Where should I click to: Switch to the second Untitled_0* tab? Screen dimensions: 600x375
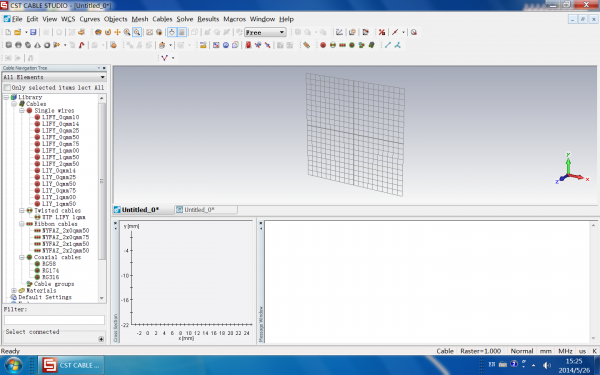click(x=206, y=210)
